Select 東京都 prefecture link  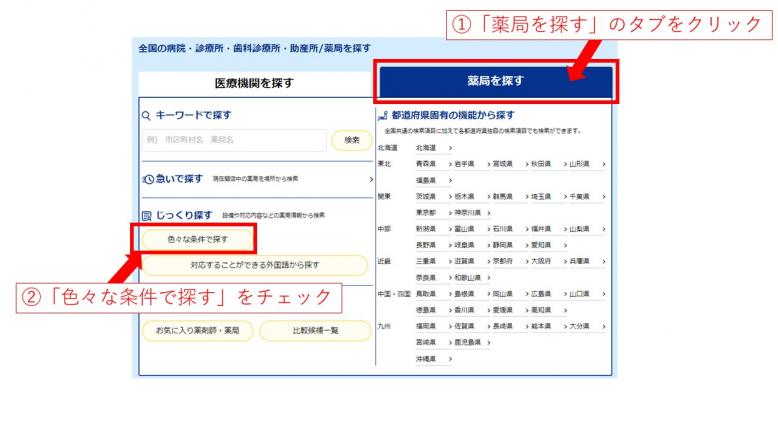point(434,213)
